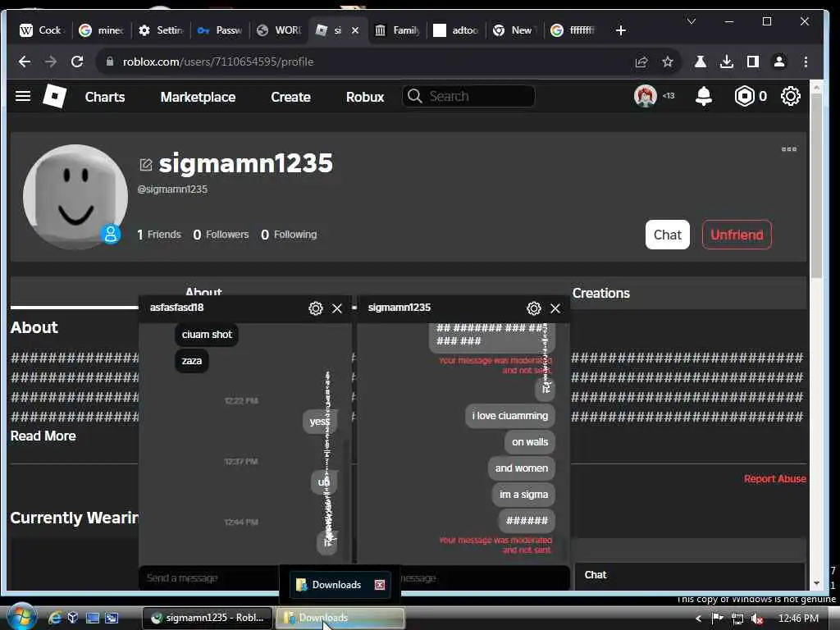Open the profile three-dots options menu

pyautogui.click(x=788, y=149)
